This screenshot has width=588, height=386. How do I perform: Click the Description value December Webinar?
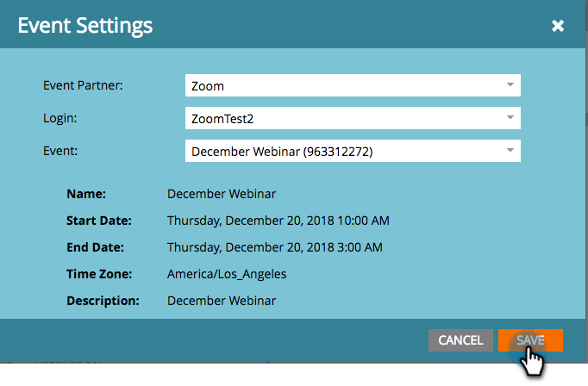tap(222, 301)
